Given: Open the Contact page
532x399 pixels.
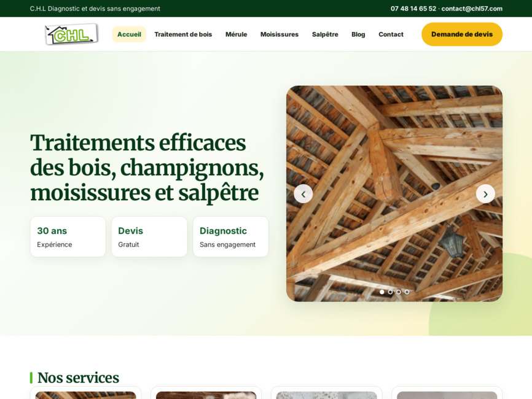Looking at the screenshot, I should 391,34.
